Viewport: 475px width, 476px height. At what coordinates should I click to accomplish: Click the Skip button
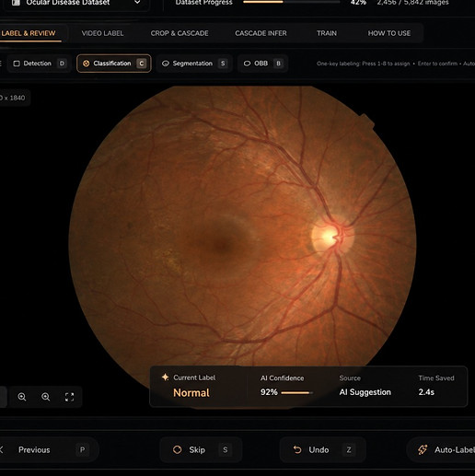(201, 449)
